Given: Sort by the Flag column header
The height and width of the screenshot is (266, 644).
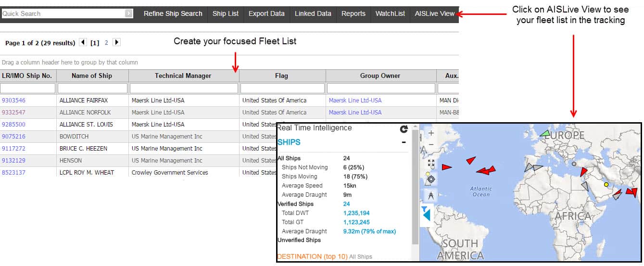Looking at the screenshot, I should 281,76.
